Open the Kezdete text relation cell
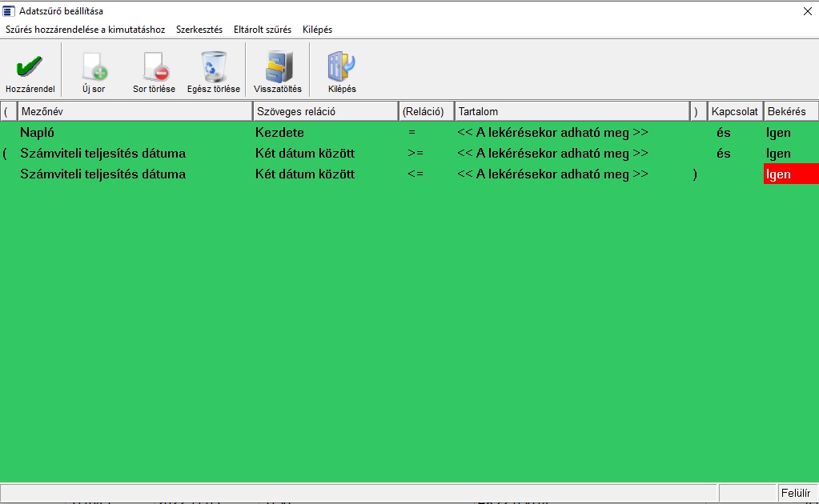The width and height of the screenshot is (819, 504). (280, 133)
